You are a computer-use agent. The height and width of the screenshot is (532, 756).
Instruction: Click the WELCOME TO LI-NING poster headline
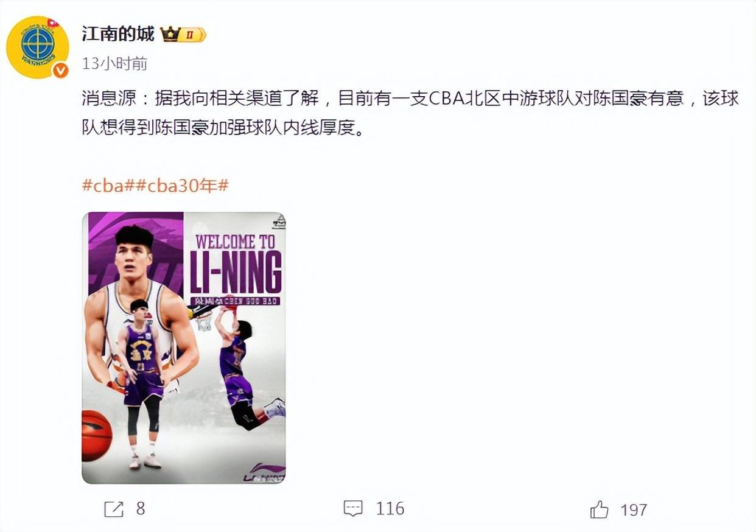(x=236, y=264)
